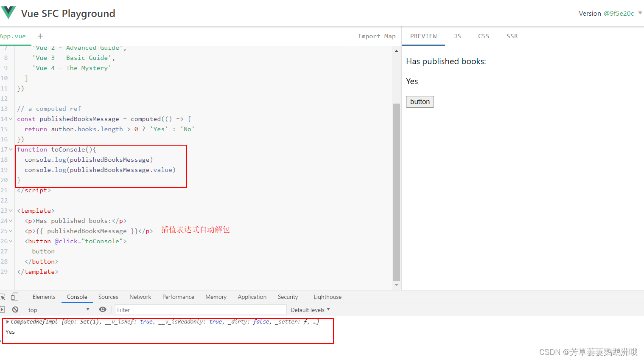Image resolution: width=644 pixels, height=360 pixels.
Task: Add a new file with the plus icon
Action: pos(40,36)
